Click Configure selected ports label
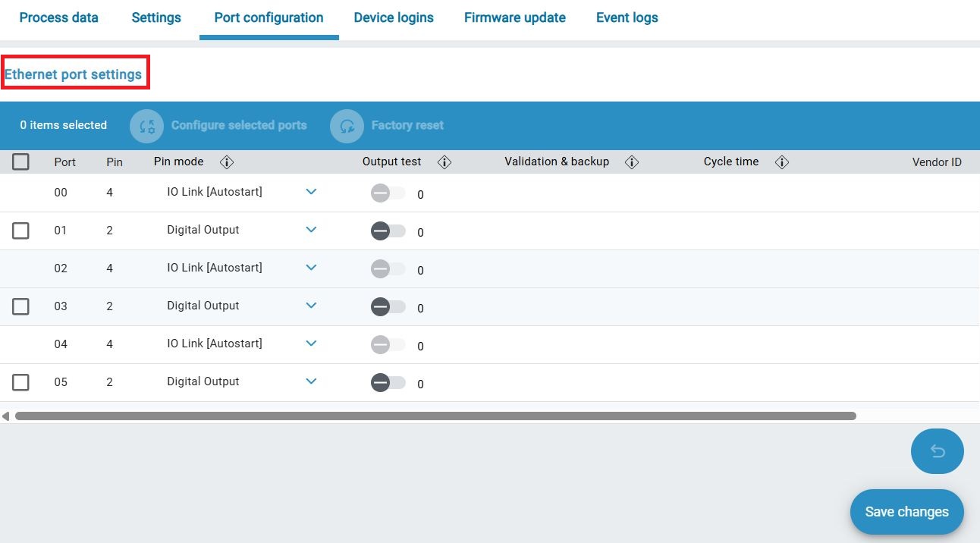980x543 pixels. (x=239, y=125)
